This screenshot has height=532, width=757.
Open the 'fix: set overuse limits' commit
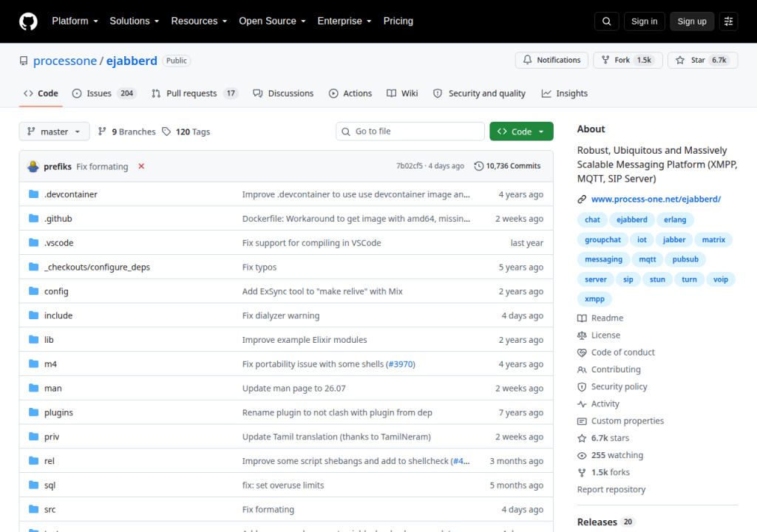[x=283, y=485]
